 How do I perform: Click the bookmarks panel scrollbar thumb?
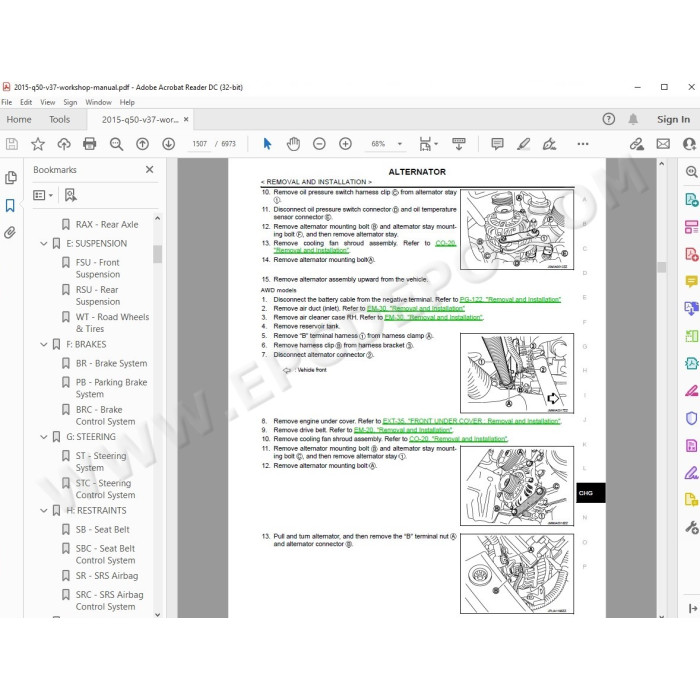tap(157, 254)
